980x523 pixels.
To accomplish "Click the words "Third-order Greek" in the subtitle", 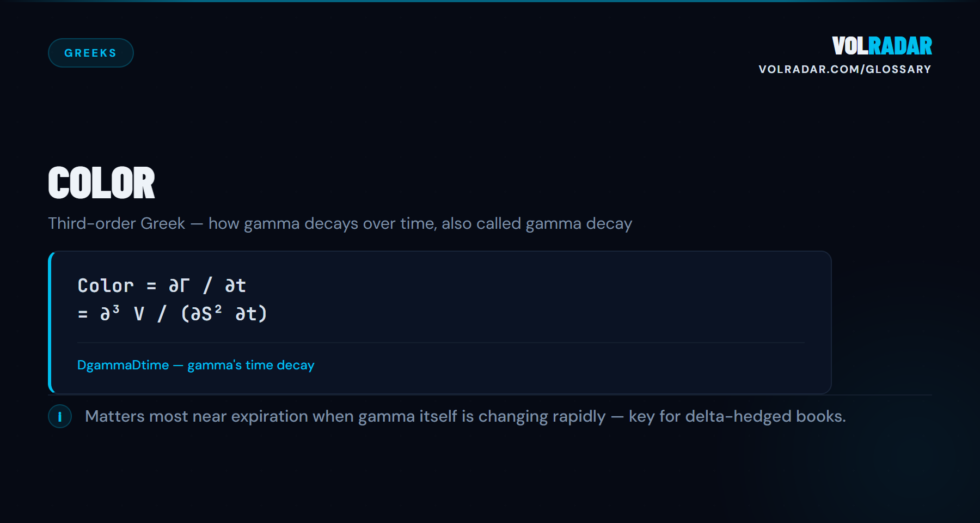I will click(117, 223).
